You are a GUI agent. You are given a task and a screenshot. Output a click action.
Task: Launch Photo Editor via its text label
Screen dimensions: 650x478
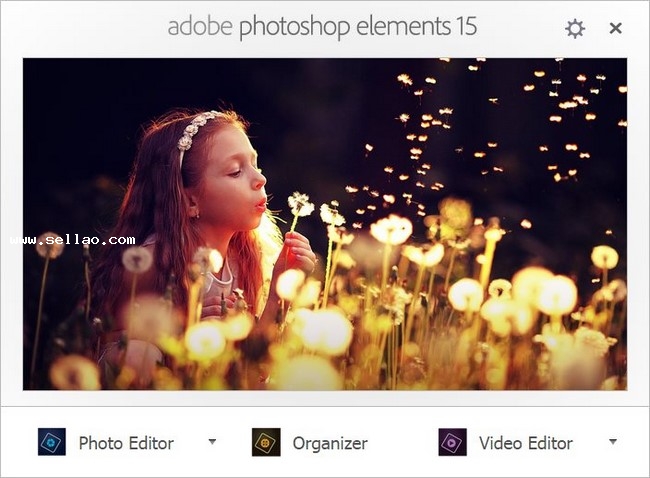click(126, 443)
